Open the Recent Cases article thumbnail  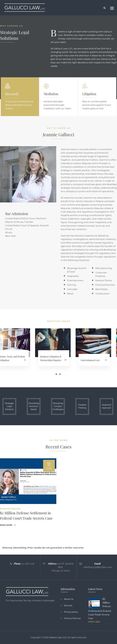(x=28, y=481)
